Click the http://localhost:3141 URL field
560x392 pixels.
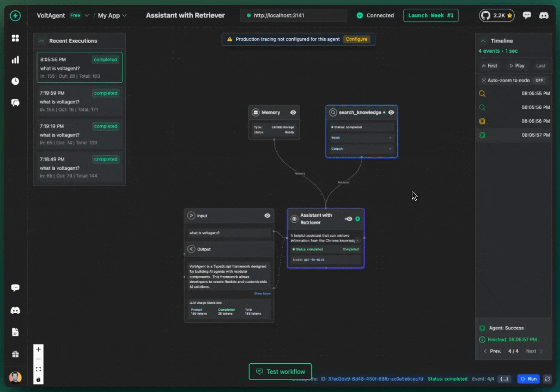pos(294,15)
